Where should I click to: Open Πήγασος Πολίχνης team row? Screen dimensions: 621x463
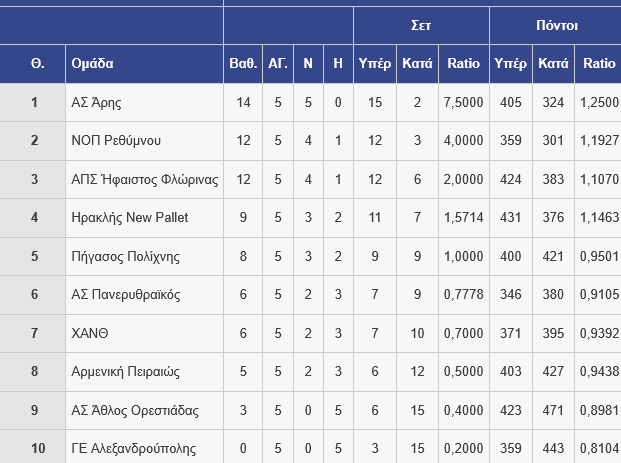[126, 256]
